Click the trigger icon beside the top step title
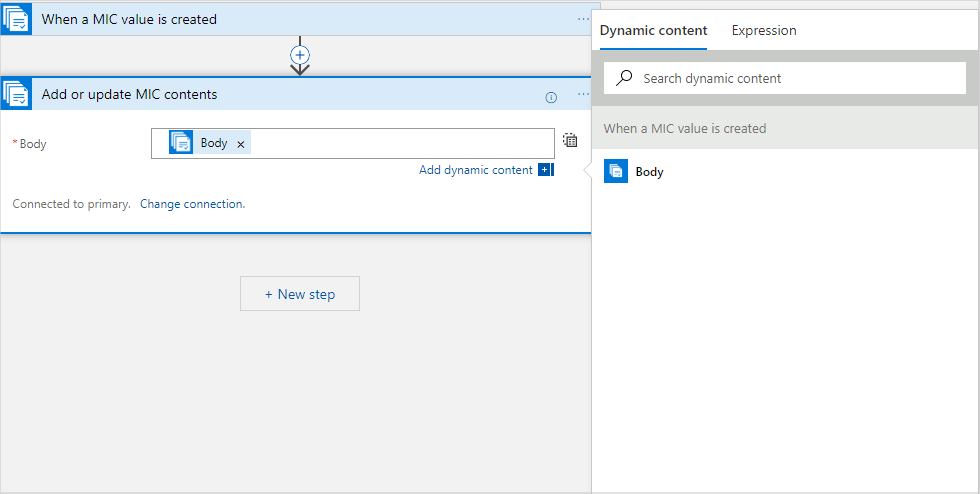The width and height of the screenshot is (980, 494). tap(16, 19)
